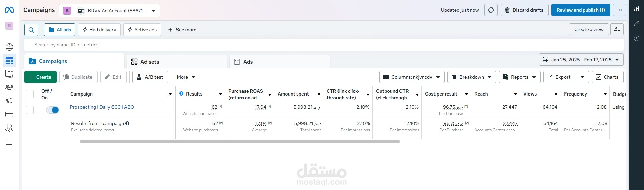Click See more filters

click(182, 30)
